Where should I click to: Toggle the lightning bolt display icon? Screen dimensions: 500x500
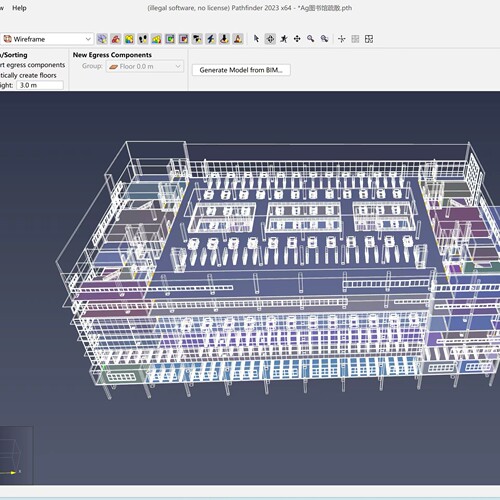coord(211,39)
